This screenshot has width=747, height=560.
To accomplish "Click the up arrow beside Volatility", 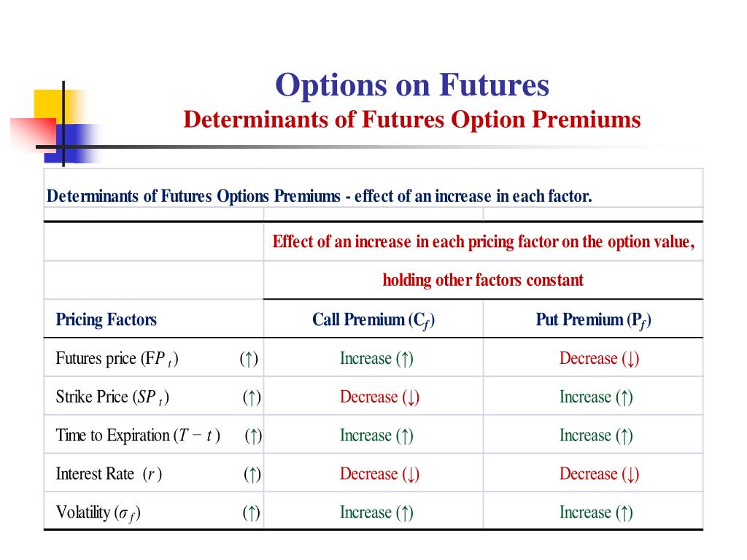I will tap(252, 513).
